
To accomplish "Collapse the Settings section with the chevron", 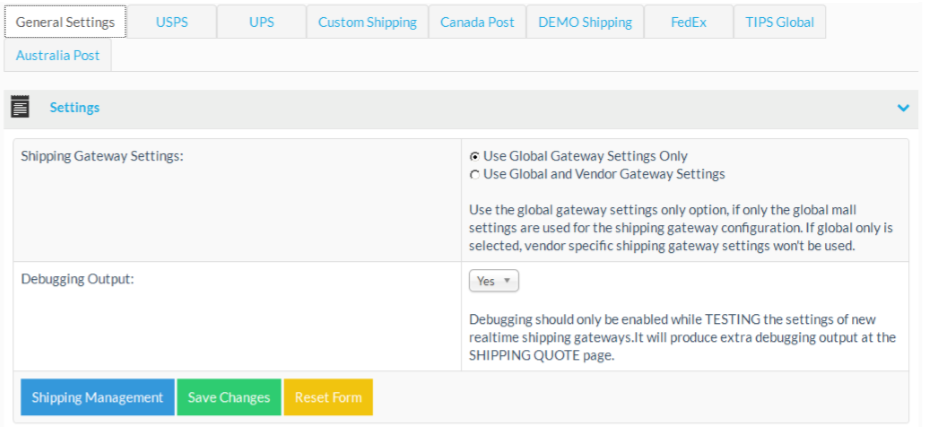I will click(903, 108).
